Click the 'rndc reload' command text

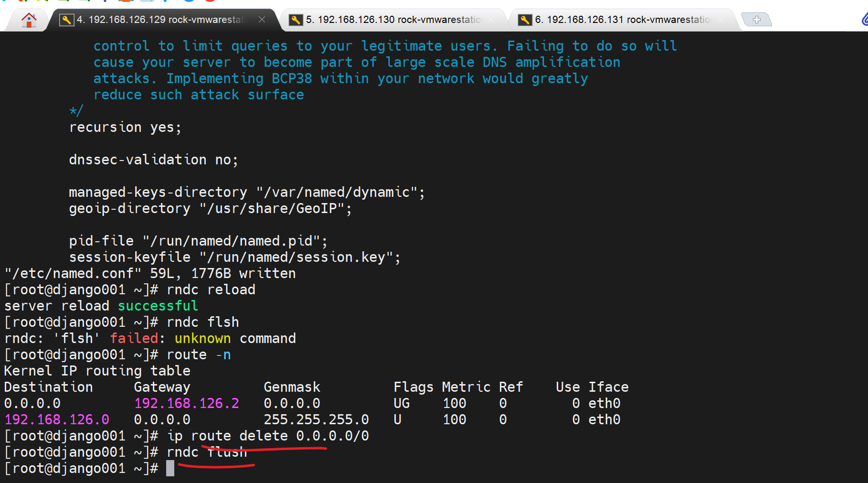point(211,290)
